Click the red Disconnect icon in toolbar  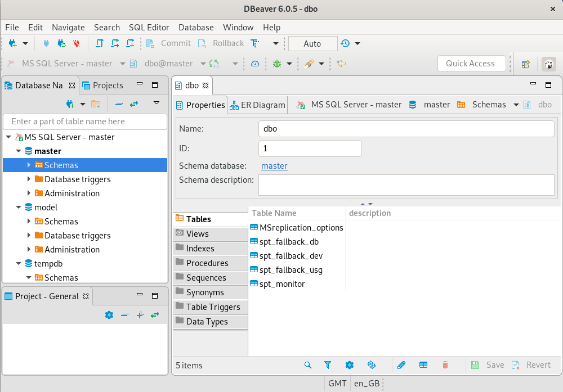tap(77, 43)
